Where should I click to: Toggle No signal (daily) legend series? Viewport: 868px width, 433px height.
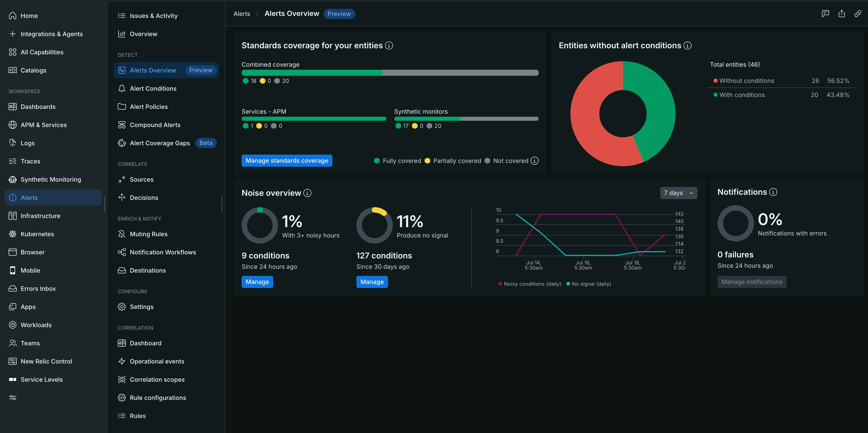[589, 284]
